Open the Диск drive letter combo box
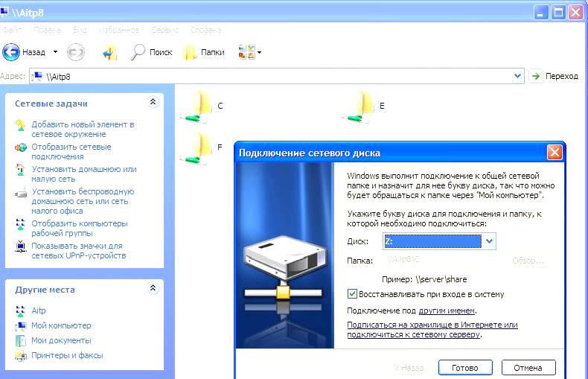The width and height of the screenshot is (588, 379). pos(439,241)
